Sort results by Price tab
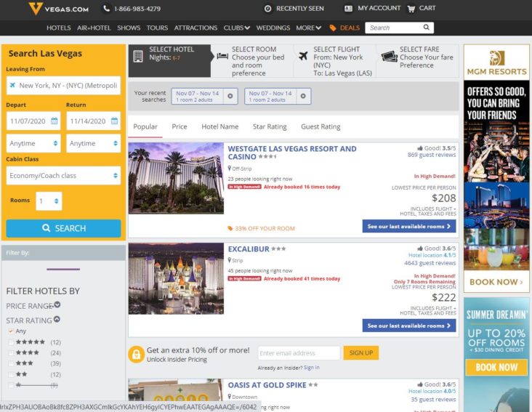This screenshot has width=532, height=412. point(180,126)
